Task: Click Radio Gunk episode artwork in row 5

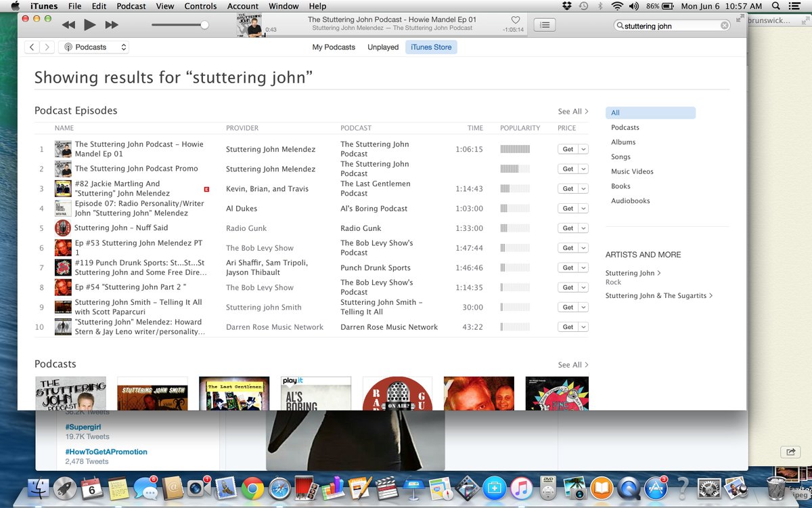Action: pyautogui.click(x=63, y=228)
